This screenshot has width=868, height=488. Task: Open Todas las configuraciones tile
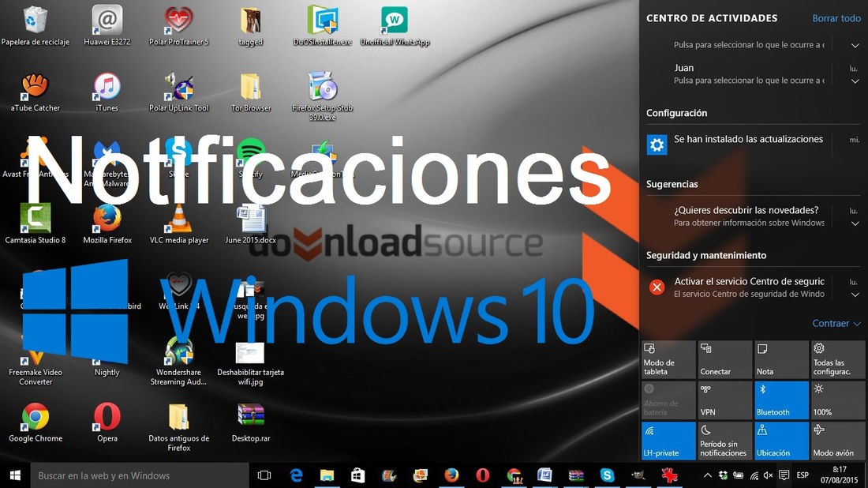point(837,359)
